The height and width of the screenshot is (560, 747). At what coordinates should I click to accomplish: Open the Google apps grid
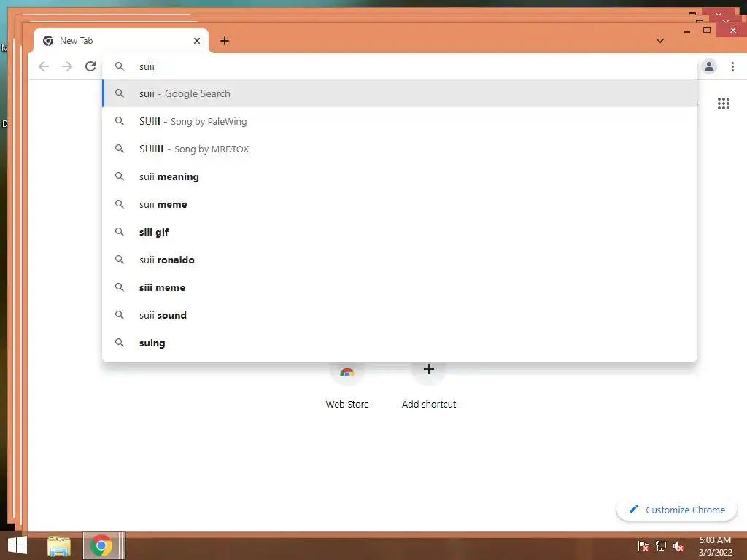point(724,104)
